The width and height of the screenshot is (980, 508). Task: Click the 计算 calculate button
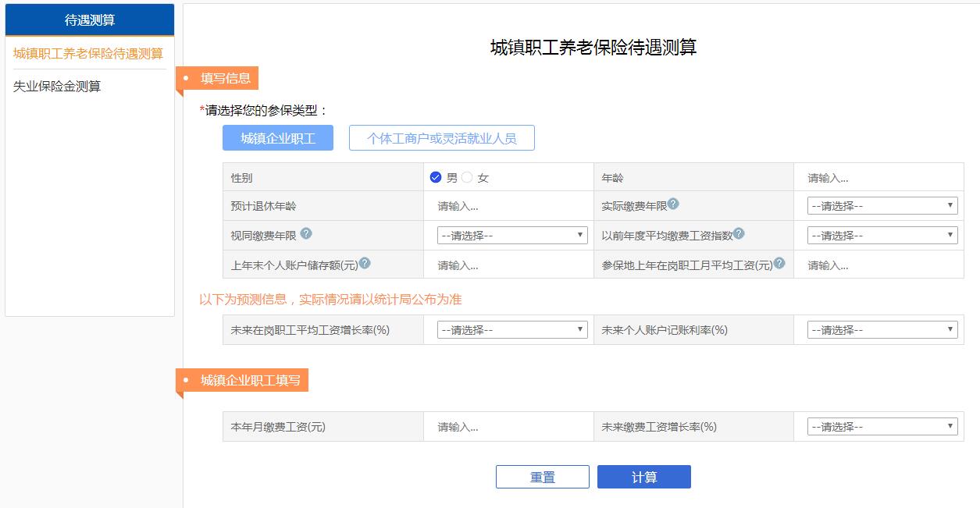[x=644, y=477]
